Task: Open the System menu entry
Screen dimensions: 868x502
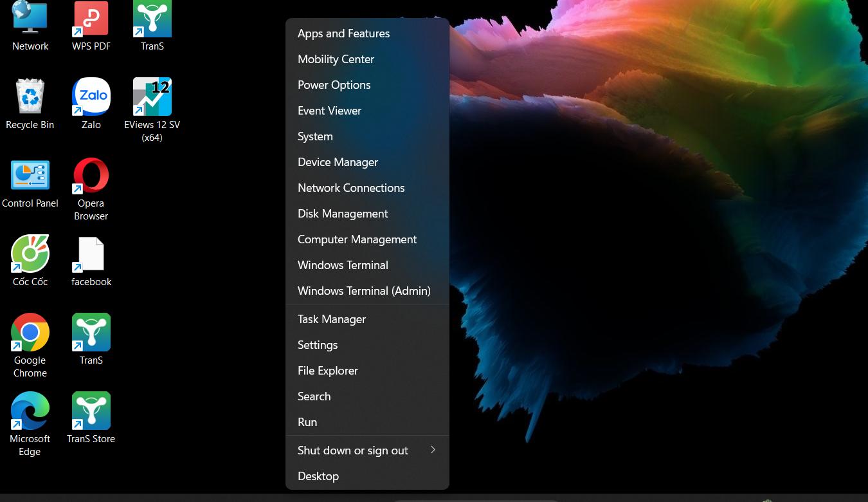Action: tap(367, 136)
